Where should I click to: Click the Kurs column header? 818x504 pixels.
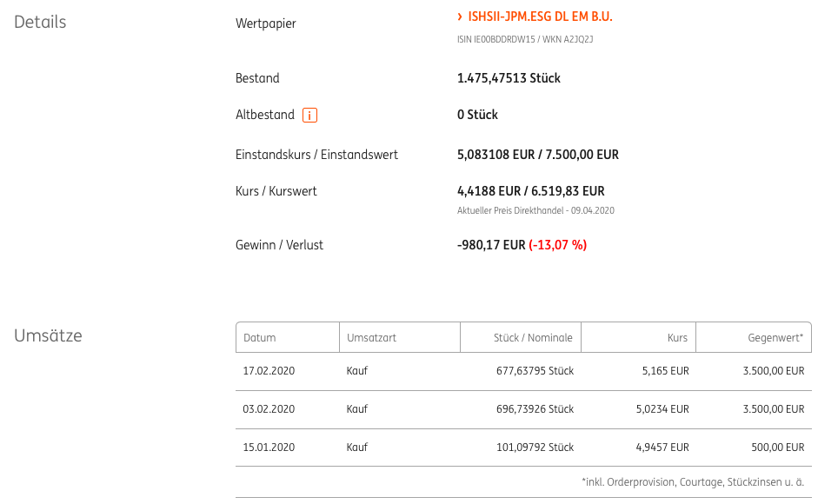tap(639, 337)
